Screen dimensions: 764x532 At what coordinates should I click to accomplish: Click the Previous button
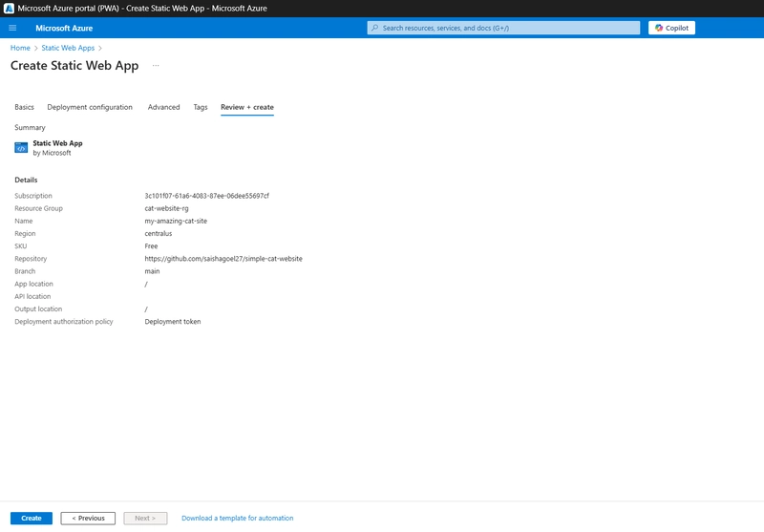[88, 518]
